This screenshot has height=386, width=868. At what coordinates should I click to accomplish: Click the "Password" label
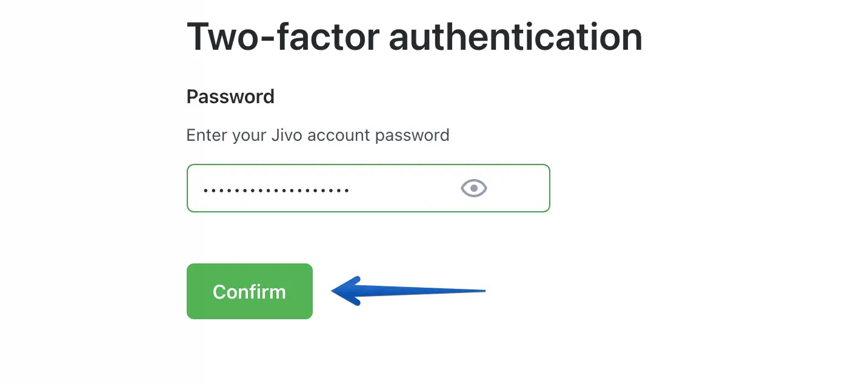[x=230, y=96]
